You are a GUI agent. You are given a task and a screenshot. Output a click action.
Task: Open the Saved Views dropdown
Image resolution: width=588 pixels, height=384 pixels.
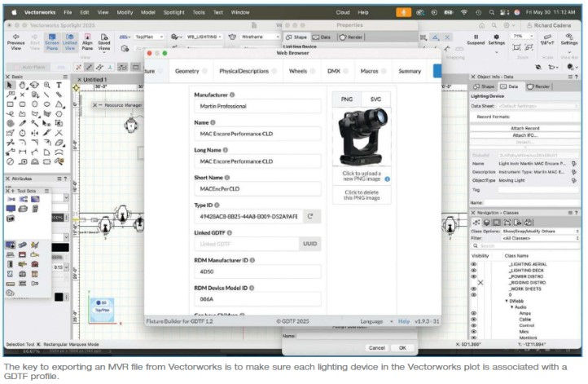104,42
